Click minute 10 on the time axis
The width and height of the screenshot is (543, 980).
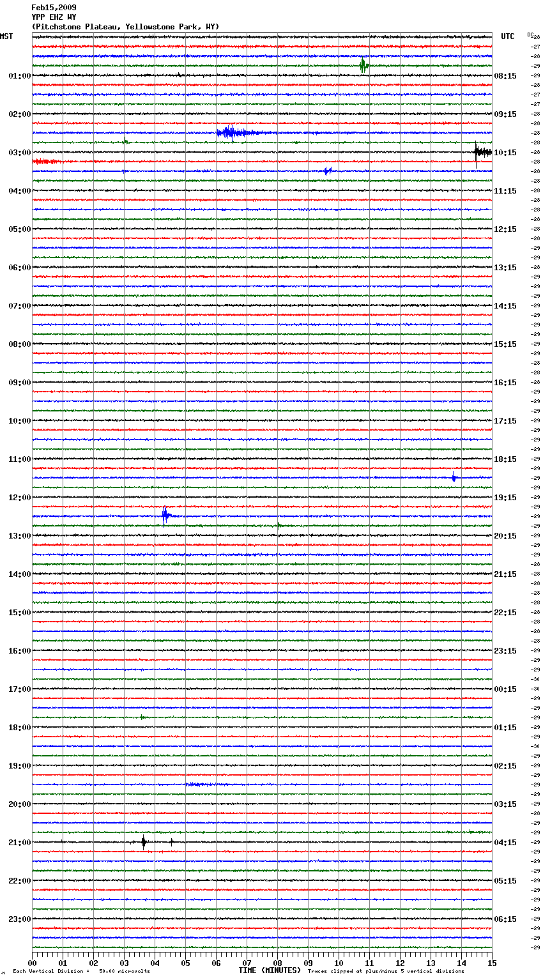point(339,963)
